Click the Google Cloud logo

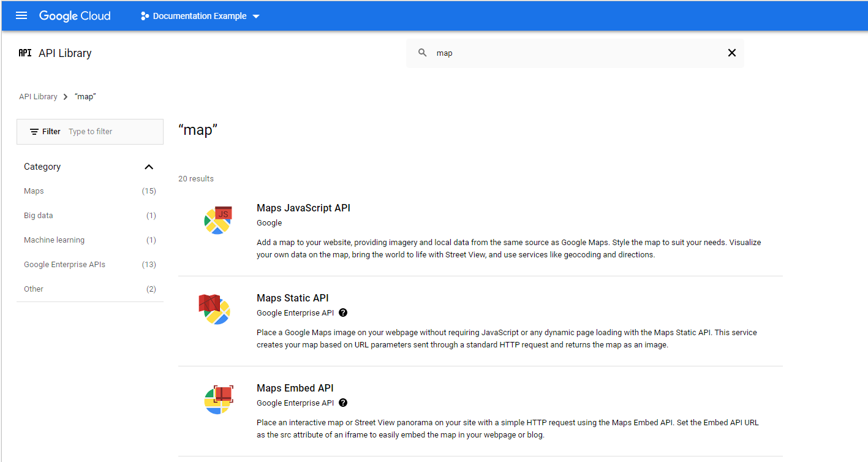coord(75,16)
